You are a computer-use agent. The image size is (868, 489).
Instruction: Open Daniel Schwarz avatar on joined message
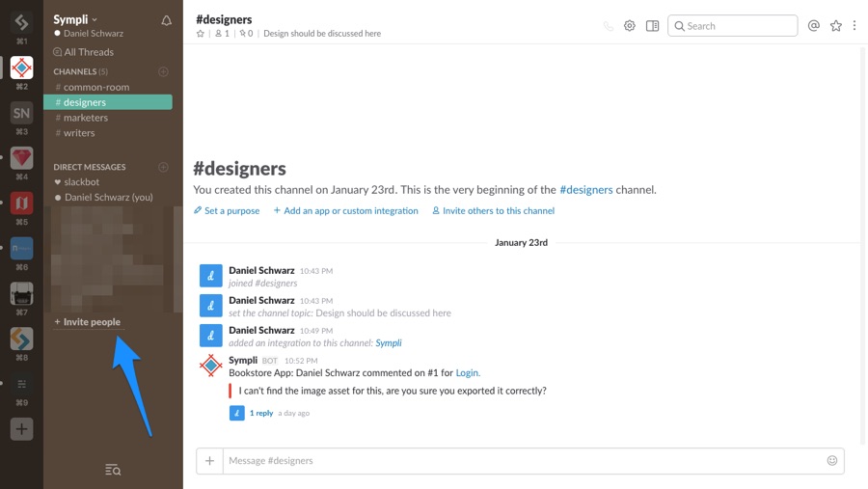tap(211, 276)
